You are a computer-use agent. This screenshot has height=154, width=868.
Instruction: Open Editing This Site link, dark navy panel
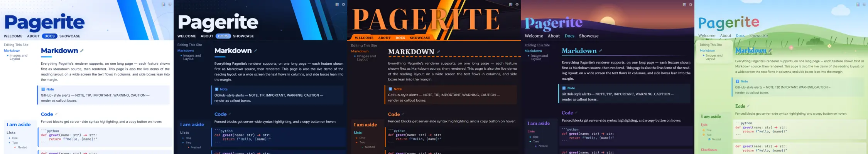pyautogui.click(x=190, y=45)
